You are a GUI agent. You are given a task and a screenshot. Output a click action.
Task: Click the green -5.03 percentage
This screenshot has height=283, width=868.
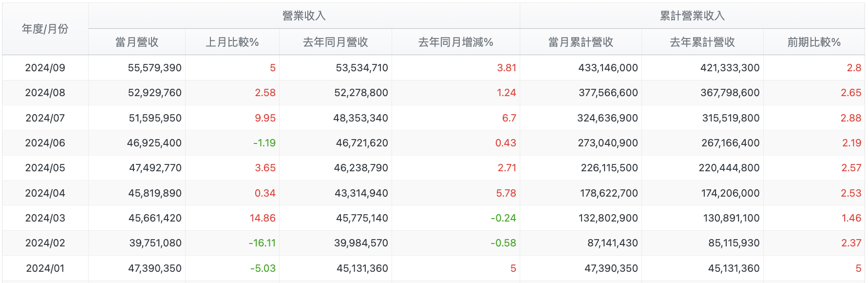[263, 268]
